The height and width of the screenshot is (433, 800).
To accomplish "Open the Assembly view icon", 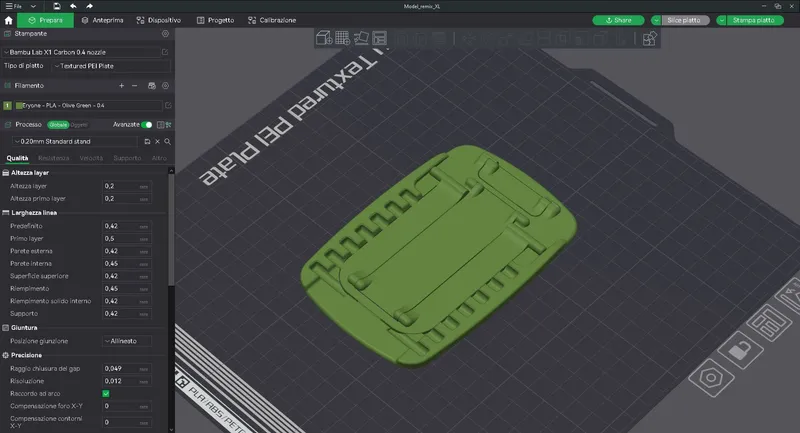I will pos(649,38).
